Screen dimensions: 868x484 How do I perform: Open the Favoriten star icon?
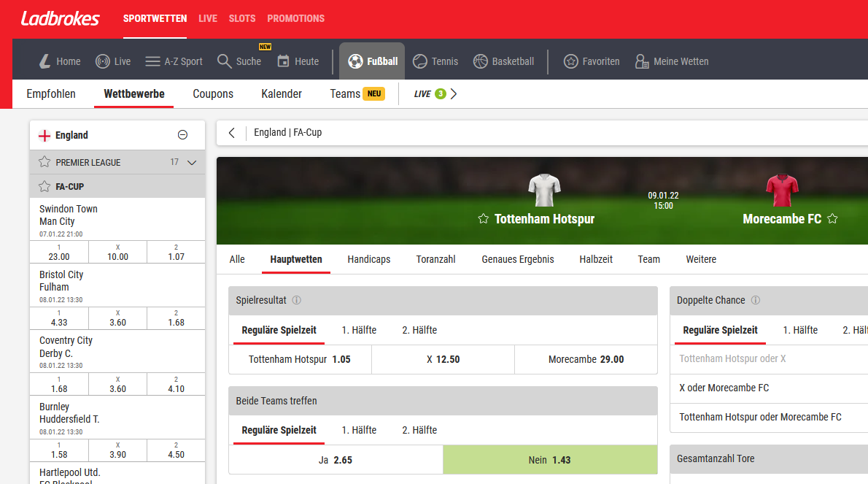pos(570,61)
